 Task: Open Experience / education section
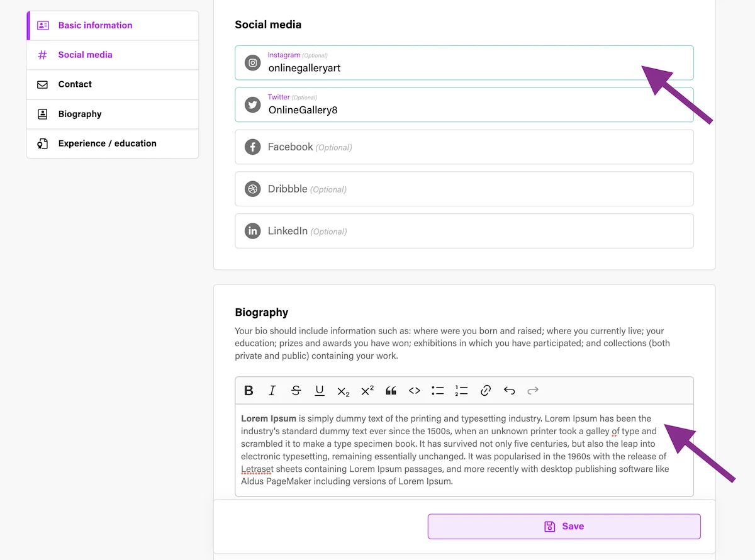(113, 143)
